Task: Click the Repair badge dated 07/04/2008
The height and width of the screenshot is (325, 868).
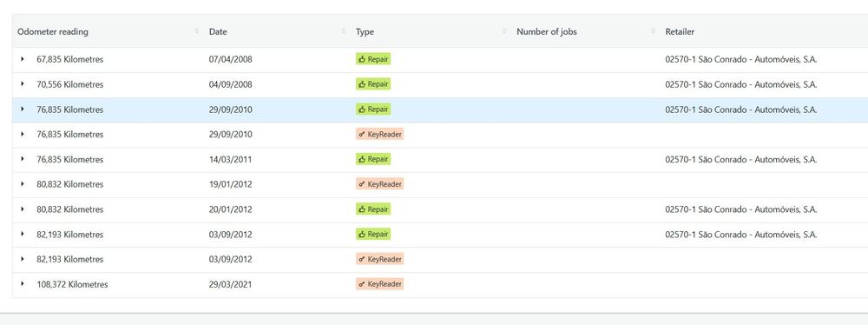Action: 373,59
